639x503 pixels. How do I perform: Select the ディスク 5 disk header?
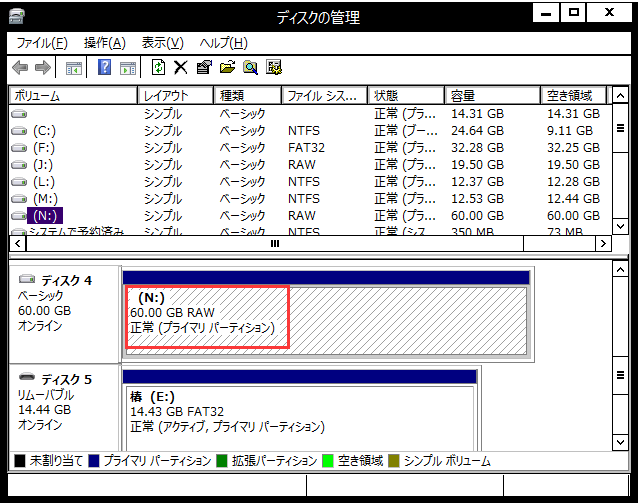[64, 408]
